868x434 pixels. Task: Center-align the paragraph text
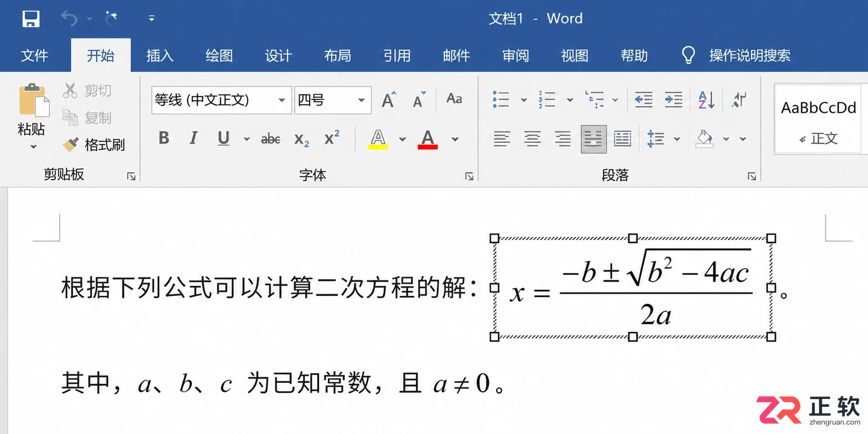[x=532, y=139]
